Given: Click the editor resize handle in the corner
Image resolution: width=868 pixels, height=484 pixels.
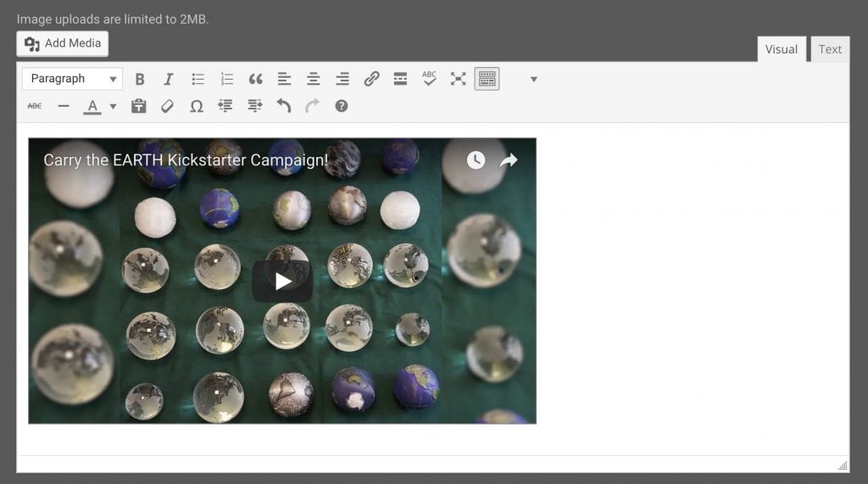Looking at the screenshot, I should [x=843, y=465].
